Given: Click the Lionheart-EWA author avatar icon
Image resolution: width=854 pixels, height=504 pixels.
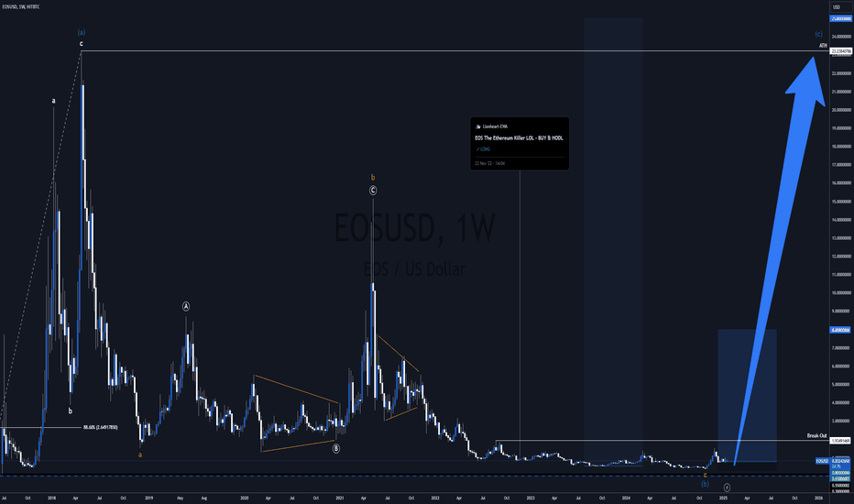Looking at the screenshot, I should [x=478, y=126].
